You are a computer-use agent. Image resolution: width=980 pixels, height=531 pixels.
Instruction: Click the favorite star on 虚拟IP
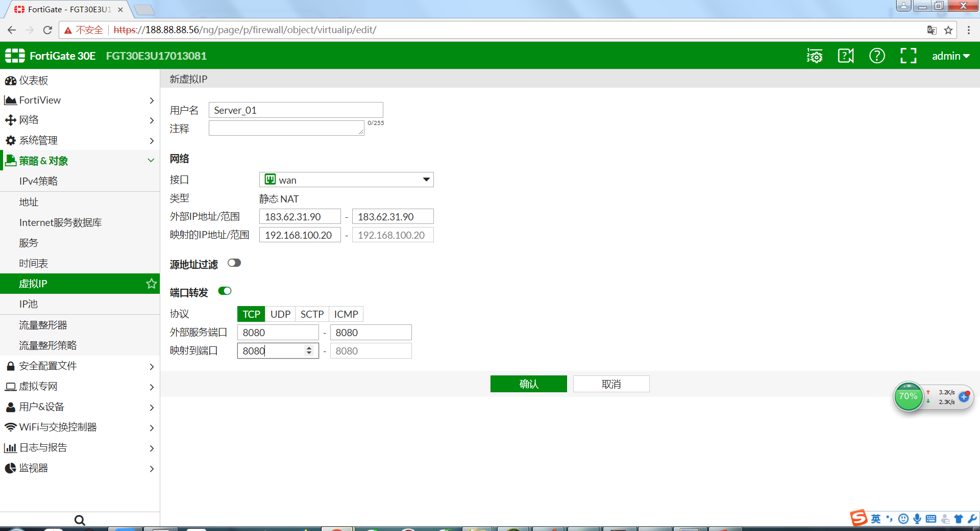(x=152, y=284)
